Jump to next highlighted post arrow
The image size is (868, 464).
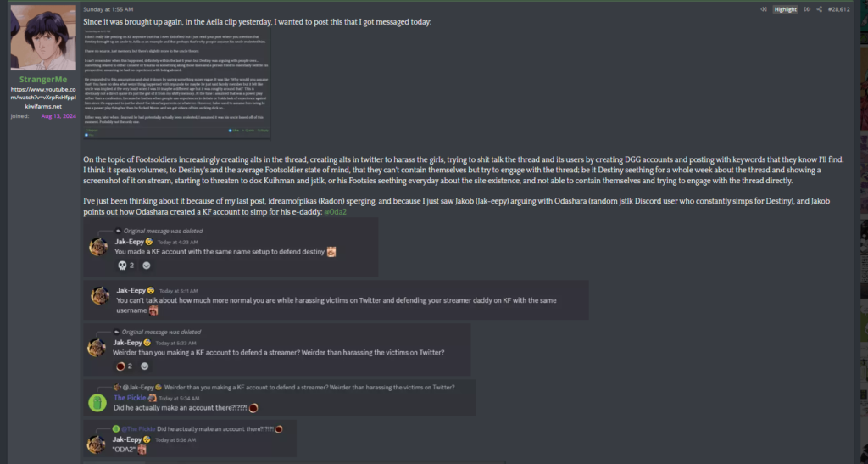pyautogui.click(x=807, y=9)
